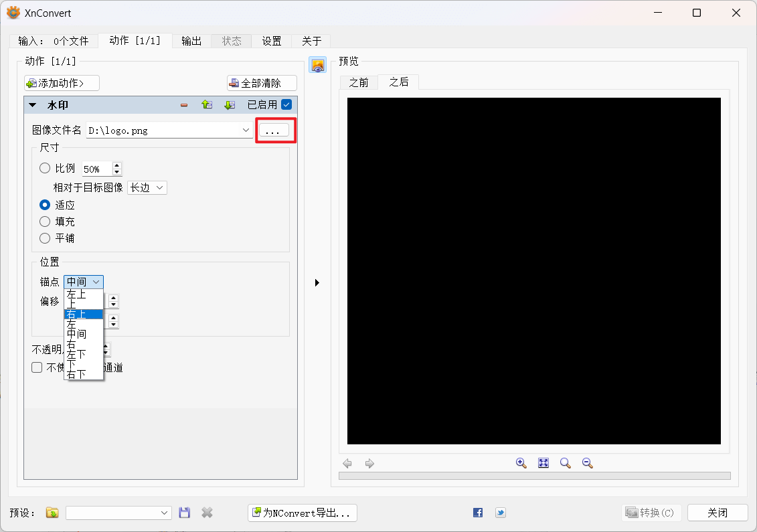Show the next preview image arrow

point(370,464)
